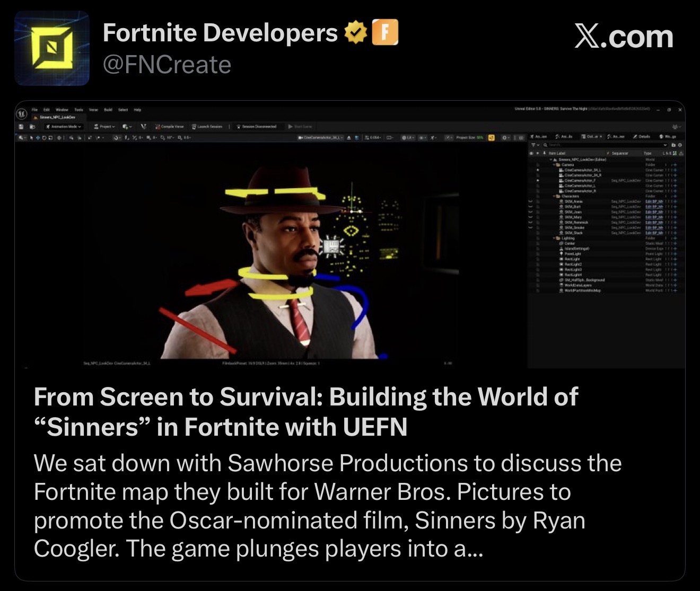
Task: Switch to the Details panel tab
Action: coord(642,136)
